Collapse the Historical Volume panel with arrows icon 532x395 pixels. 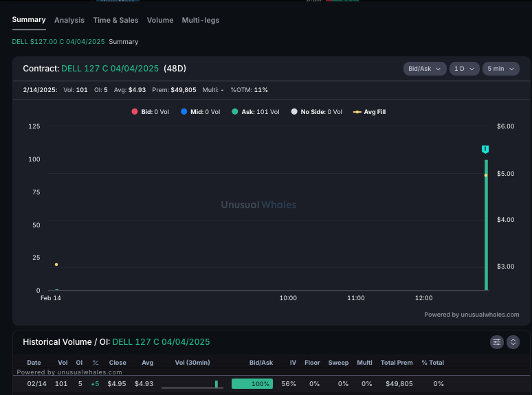[x=513, y=342]
